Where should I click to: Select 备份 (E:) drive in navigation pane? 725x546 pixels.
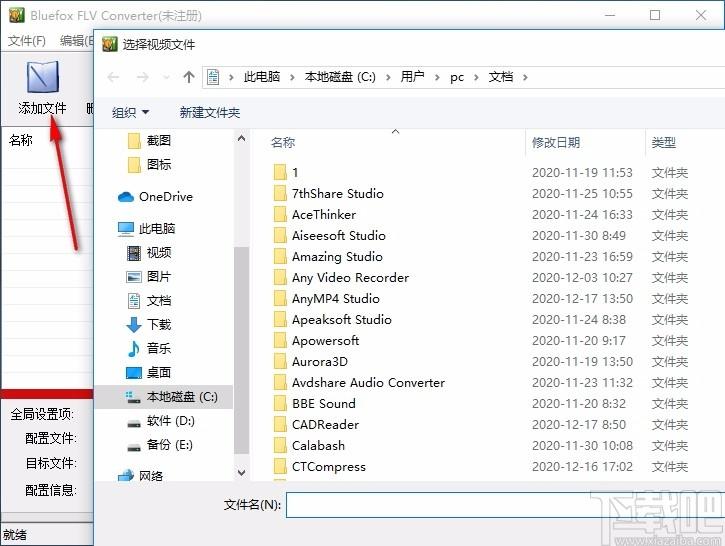tap(160, 445)
